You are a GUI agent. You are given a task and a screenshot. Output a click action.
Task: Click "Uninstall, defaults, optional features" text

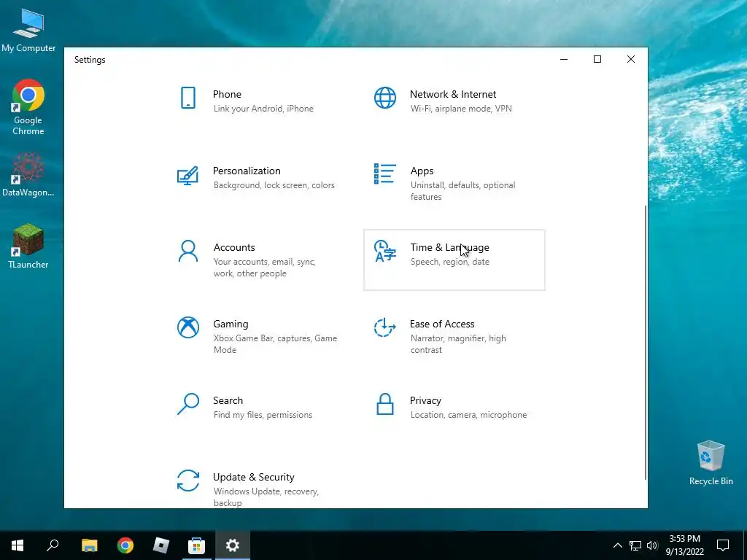462,191
